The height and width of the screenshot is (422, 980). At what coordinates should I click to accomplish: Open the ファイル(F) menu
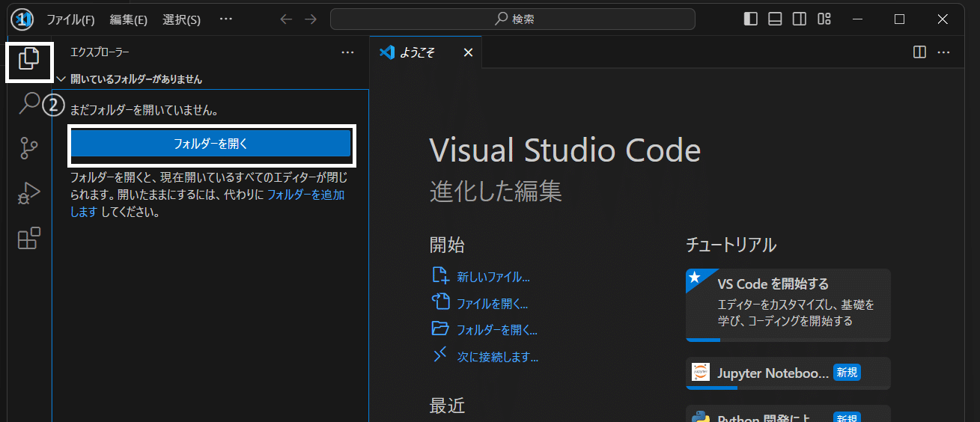(70, 19)
